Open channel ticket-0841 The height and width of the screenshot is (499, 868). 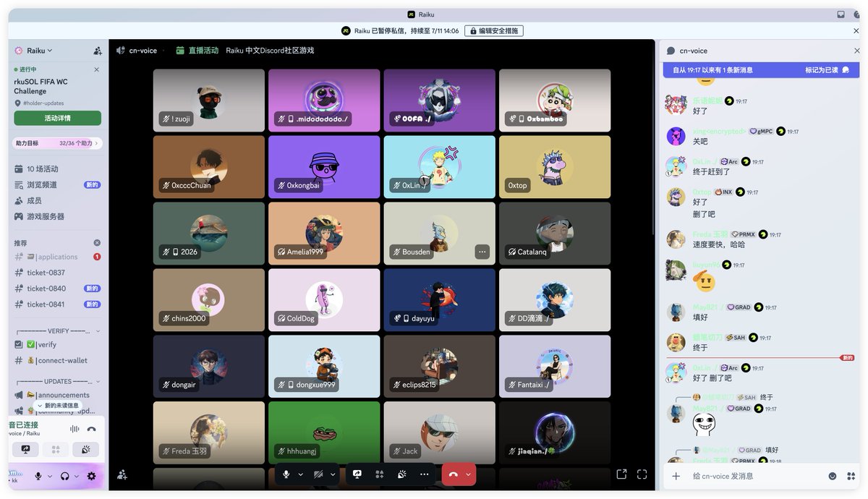tap(58, 304)
